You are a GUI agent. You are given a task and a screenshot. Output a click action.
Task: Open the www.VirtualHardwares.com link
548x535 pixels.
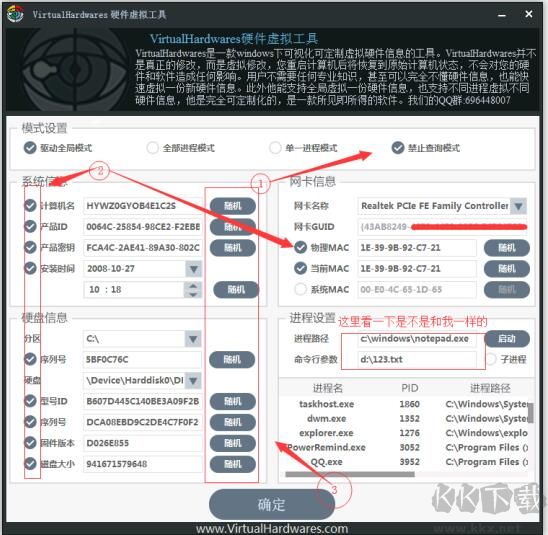click(x=272, y=528)
